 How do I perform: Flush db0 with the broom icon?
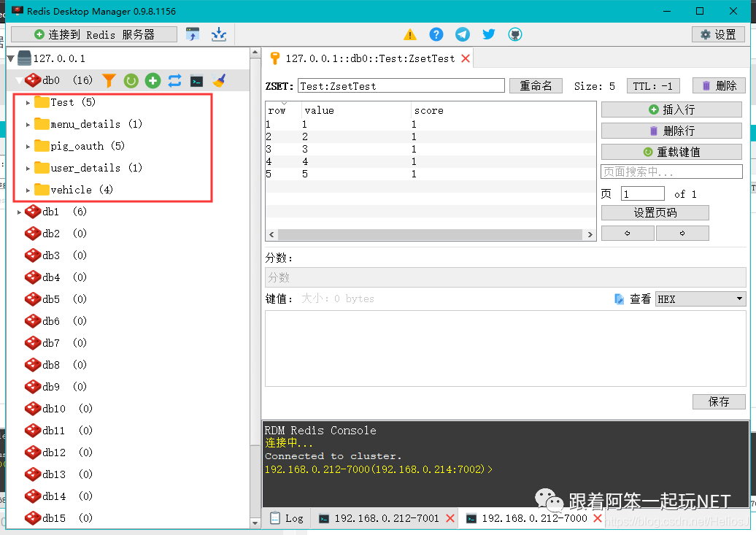click(219, 80)
